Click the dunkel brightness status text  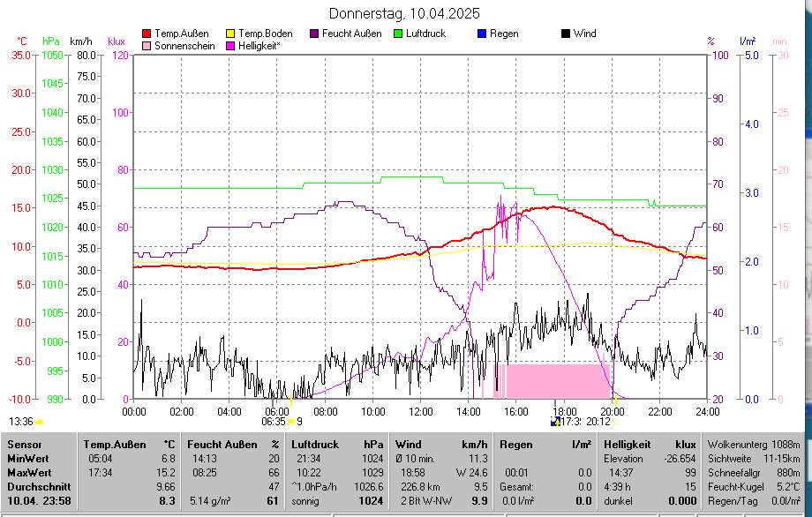pos(619,501)
